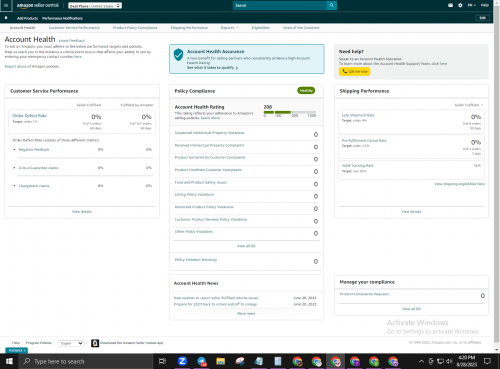This screenshot has height=369, width=500.
Task: Click the Windows Type here to search box
Action: point(85,361)
